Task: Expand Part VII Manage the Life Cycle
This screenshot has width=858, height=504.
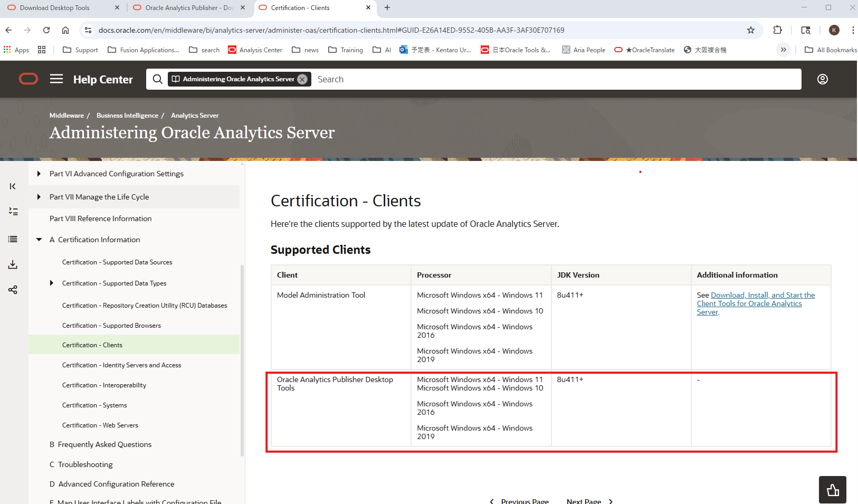Action: (x=39, y=197)
